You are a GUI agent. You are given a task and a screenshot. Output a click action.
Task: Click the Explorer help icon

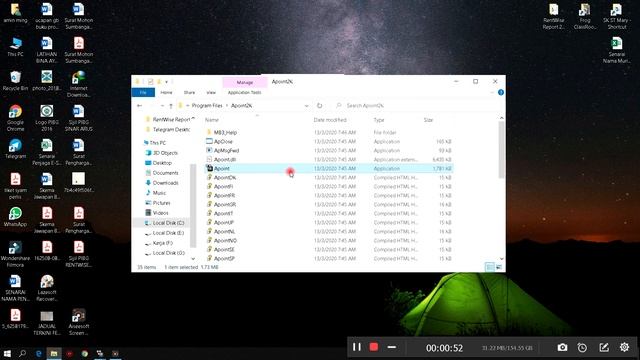(x=501, y=93)
